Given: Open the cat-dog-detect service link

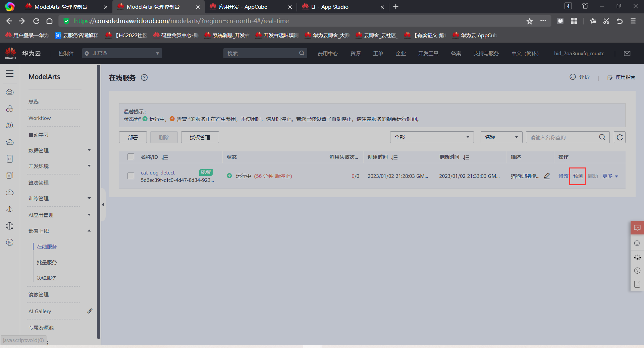Looking at the screenshot, I should click(x=158, y=172).
